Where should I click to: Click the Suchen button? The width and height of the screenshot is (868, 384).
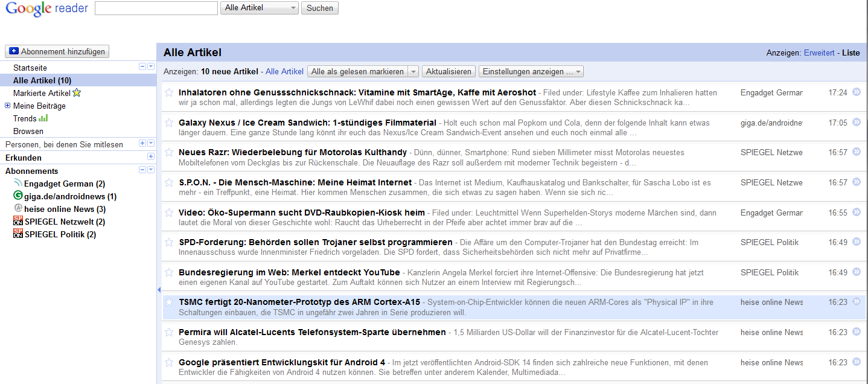click(x=320, y=8)
